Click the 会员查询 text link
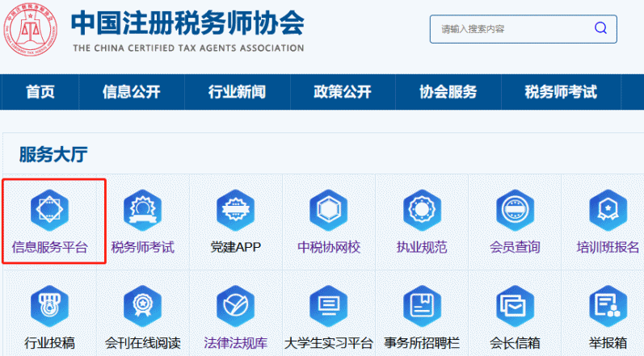Image resolution: width=644 pixels, height=356 pixels. click(x=515, y=247)
